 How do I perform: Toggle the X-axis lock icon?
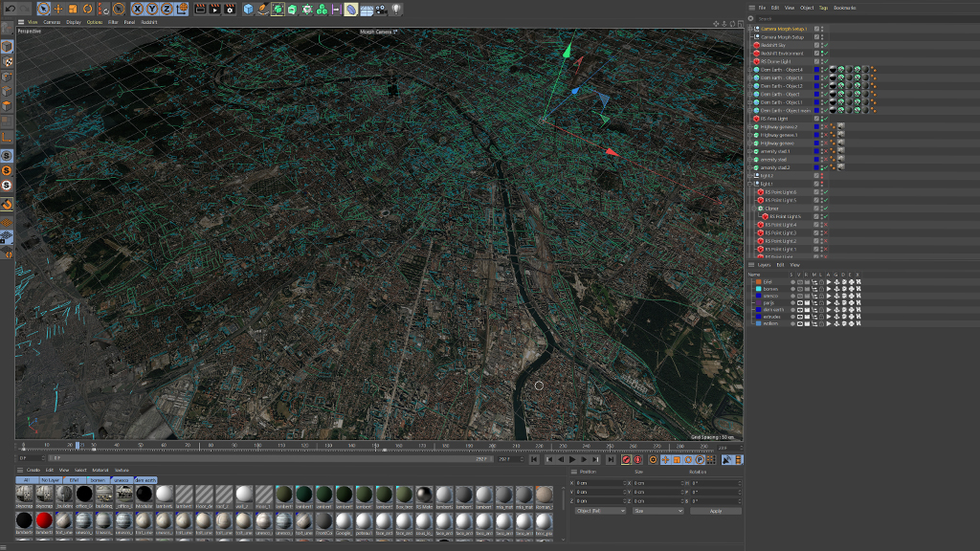pyautogui.click(x=137, y=9)
